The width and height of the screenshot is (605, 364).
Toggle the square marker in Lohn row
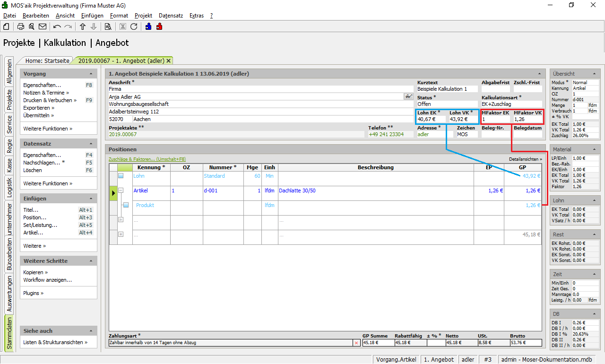point(121,176)
